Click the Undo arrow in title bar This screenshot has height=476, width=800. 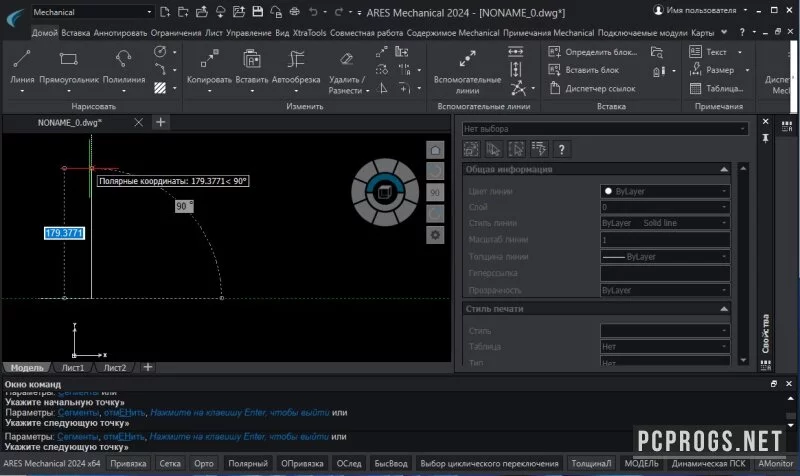pos(313,12)
